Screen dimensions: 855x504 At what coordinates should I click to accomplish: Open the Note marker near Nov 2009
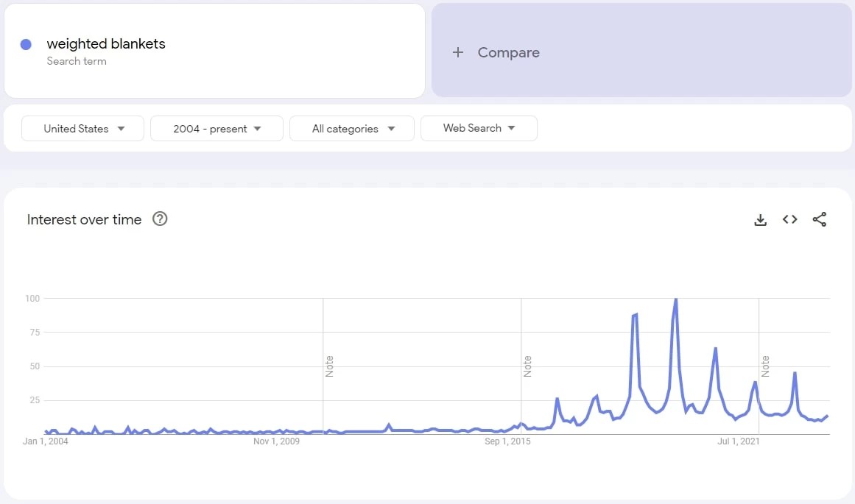329,366
